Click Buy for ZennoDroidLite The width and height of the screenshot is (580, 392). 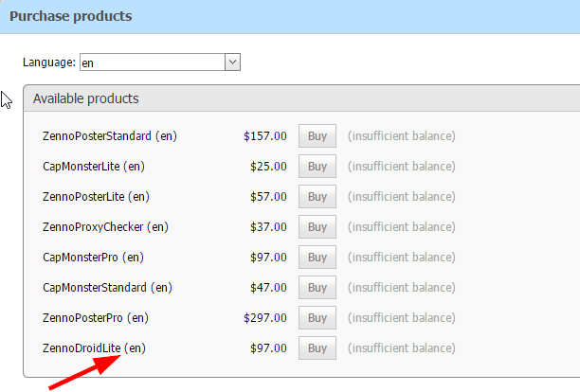click(x=317, y=348)
